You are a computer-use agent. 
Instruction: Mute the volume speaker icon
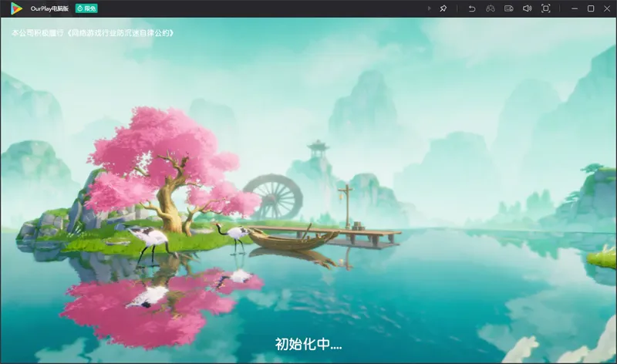click(527, 8)
